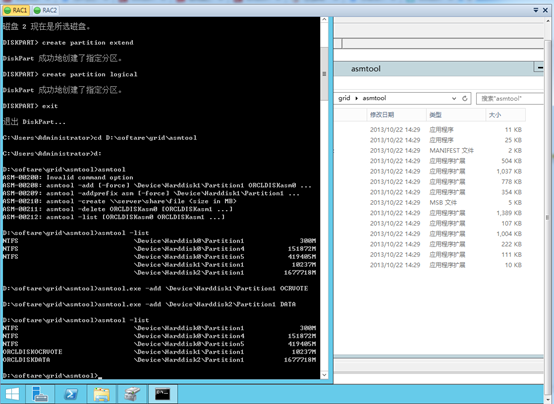This screenshot has width=554, height=404.
Task: Click the console scrollbar down arrow
Action: tap(324, 375)
